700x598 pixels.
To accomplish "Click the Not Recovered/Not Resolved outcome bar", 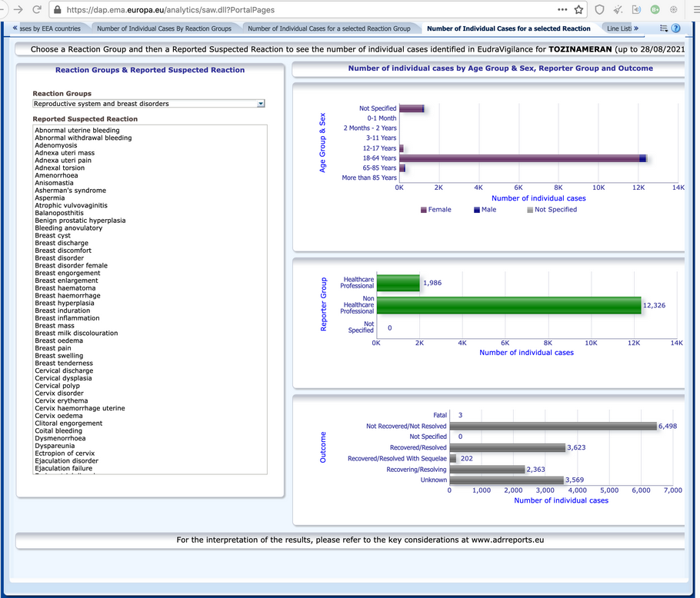I will tap(553, 427).
